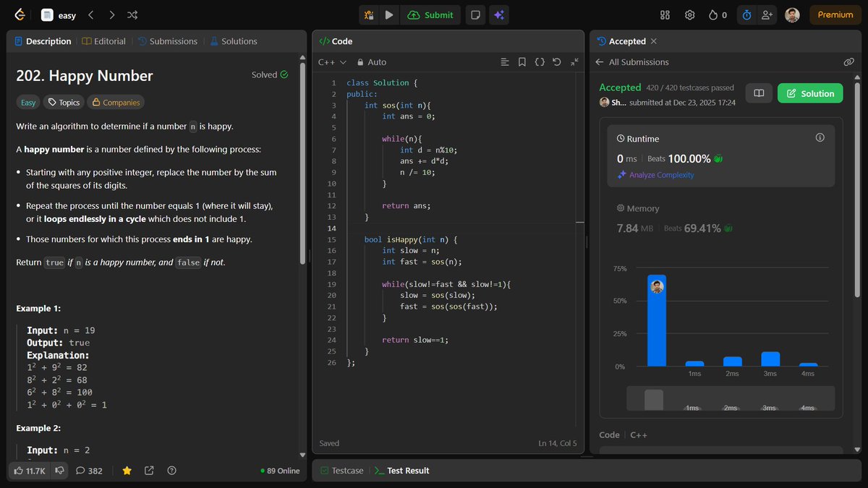
Task: Close the Accepted tab
Action: (654, 41)
